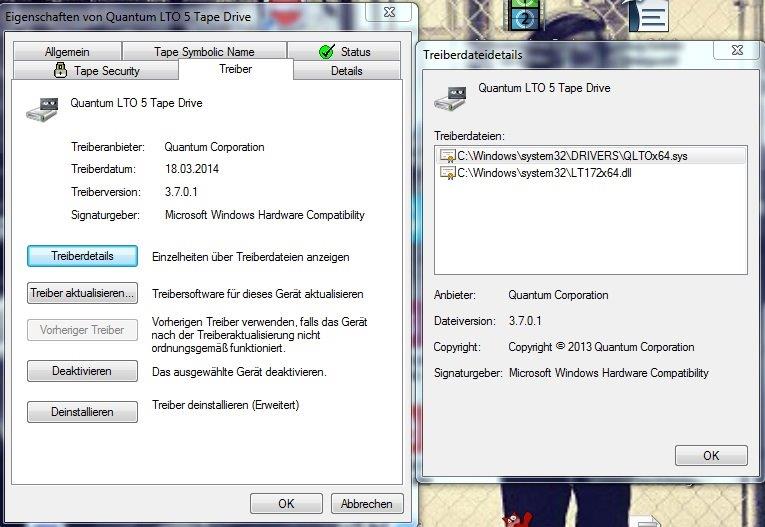This screenshot has width=765, height=527.
Task: Click the Treiberdatum value 18.03.2014
Action: 192,169
